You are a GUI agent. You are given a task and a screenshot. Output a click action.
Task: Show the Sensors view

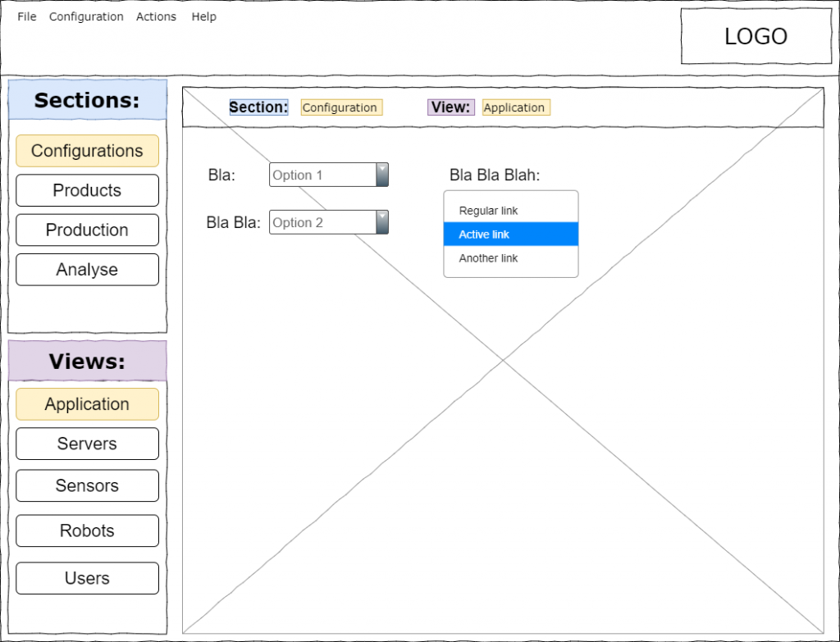(x=87, y=485)
